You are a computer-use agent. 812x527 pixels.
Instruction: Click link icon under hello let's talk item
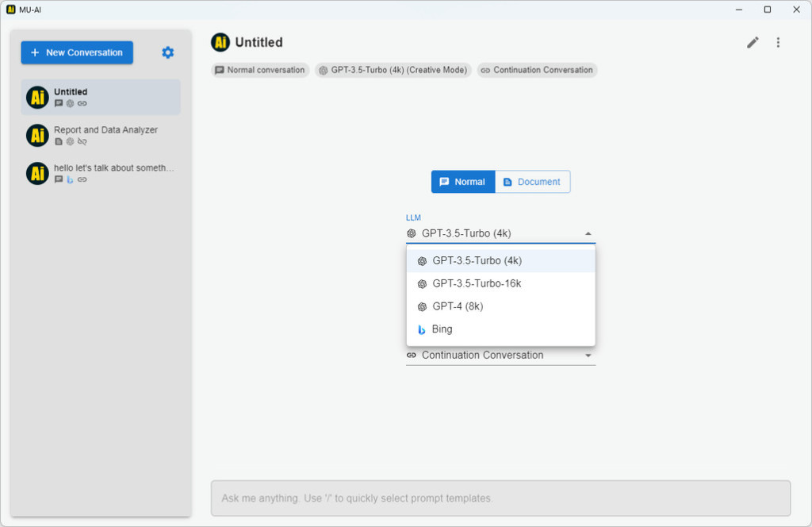[82, 179]
